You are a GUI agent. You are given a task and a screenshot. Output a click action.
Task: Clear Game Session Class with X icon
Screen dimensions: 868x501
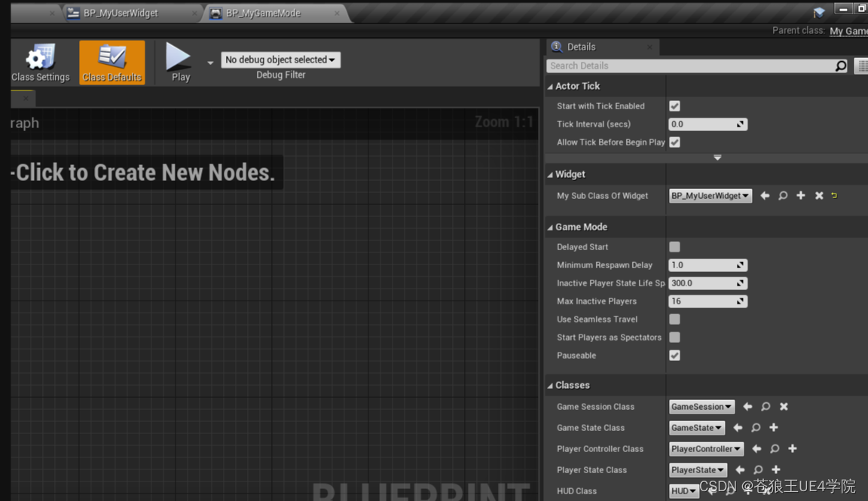coord(783,406)
